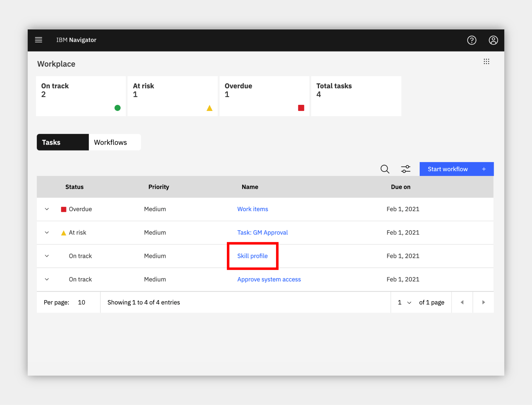This screenshot has width=532, height=405.
Task: Click the Overdue status text in first row
Action: coord(80,209)
